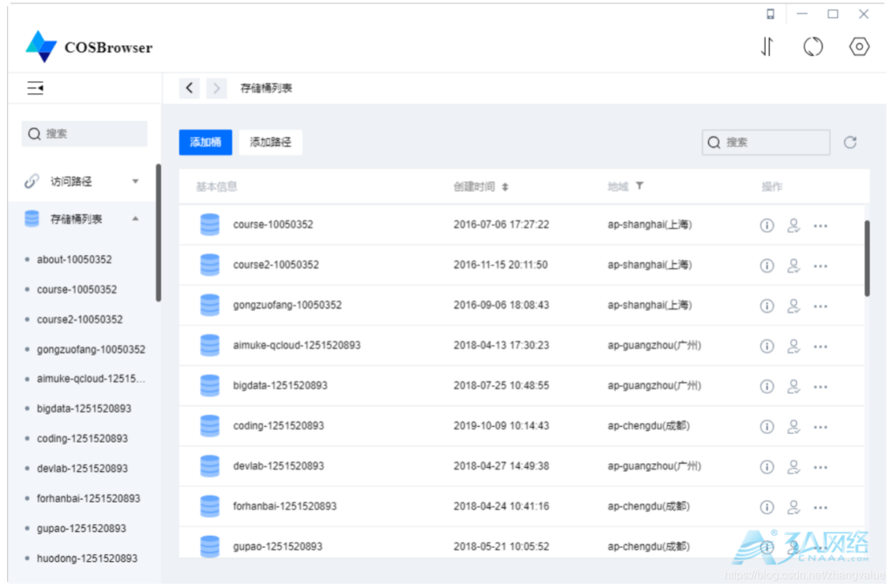Show info for devlab-1251520893 bucket
892x588 pixels.
pos(767,467)
